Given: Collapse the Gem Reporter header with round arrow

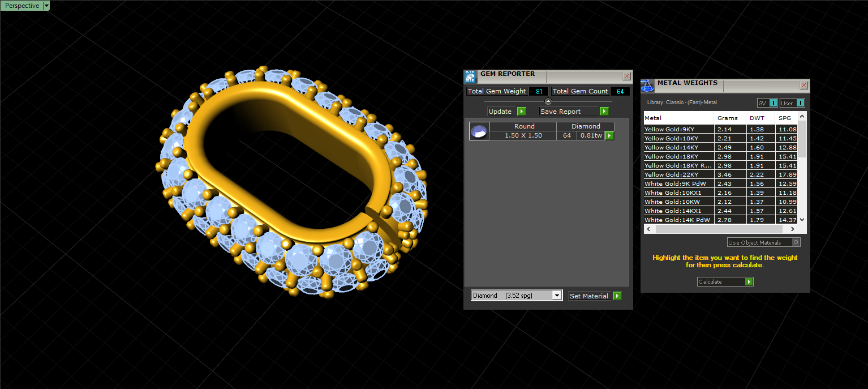Looking at the screenshot, I should pos(548,101).
